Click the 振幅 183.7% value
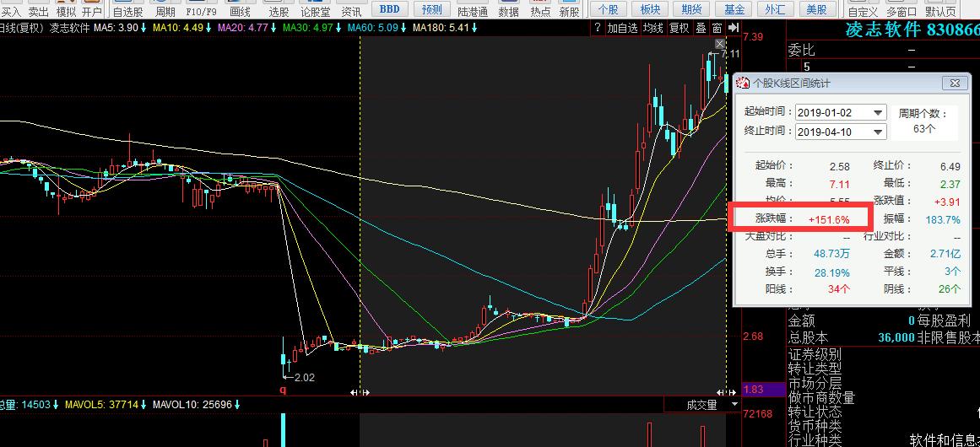Image resolution: width=980 pixels, height=447 pixels. (943, 219)
